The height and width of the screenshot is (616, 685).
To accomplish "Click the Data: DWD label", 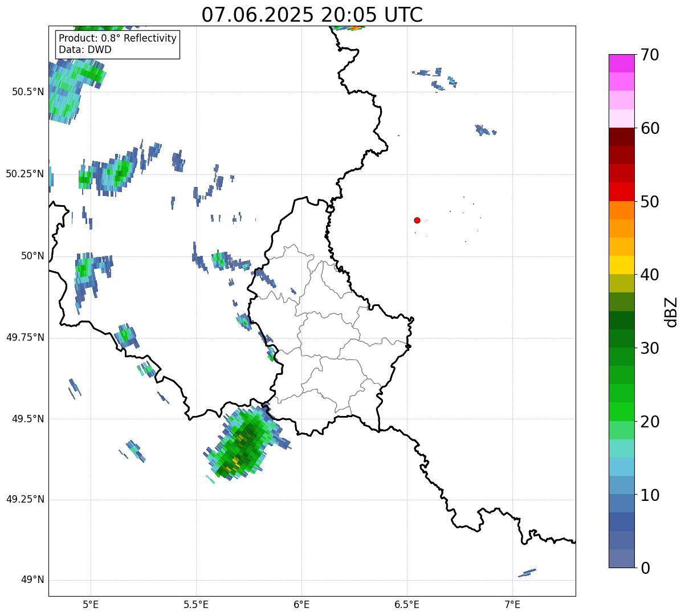I will click(x=85, y=50).
